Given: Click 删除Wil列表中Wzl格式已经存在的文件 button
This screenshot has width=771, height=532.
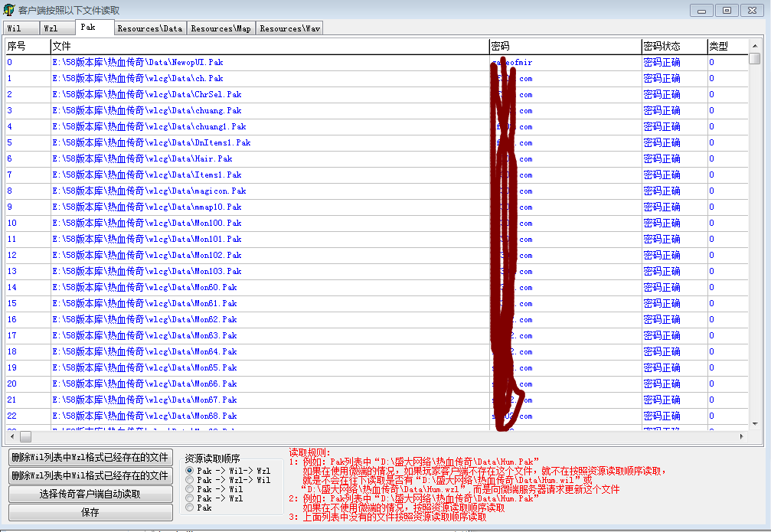Looking at the screenshot, I should [x=90, y=457].
